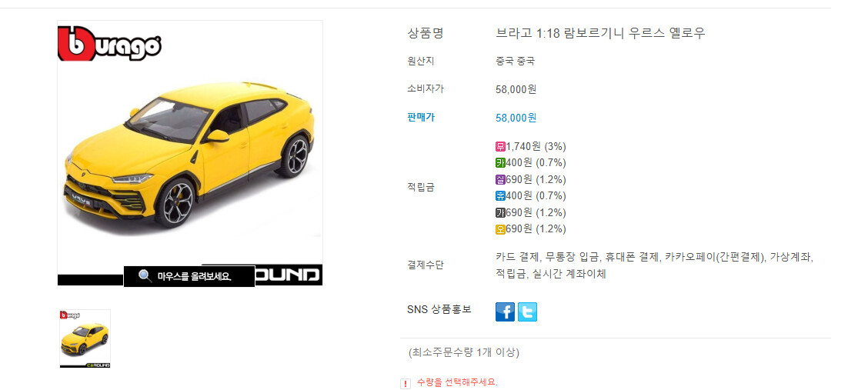Share product on Facebook icon
The image size is (868, 390).
[x=505, y=312]
